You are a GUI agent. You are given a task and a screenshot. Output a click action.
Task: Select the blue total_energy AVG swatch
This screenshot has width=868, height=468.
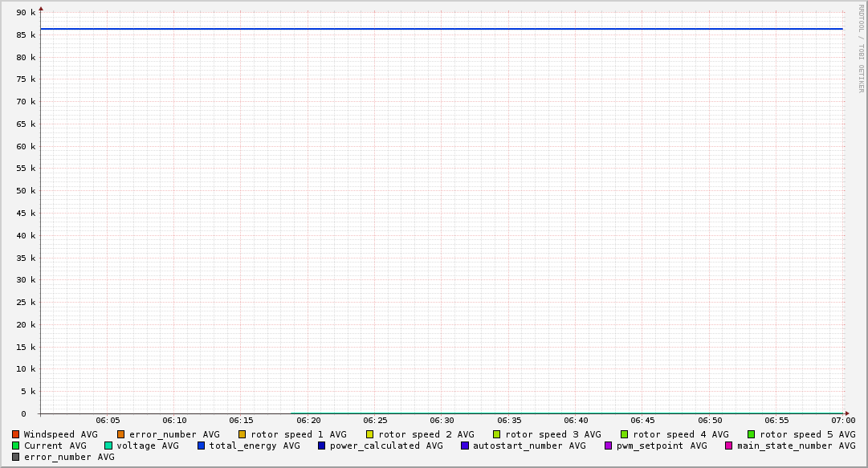(202, 446)
